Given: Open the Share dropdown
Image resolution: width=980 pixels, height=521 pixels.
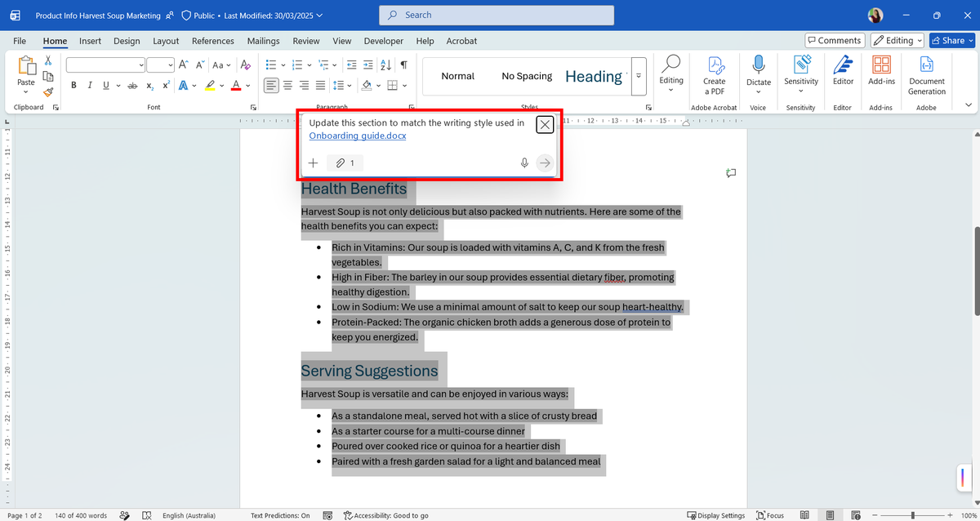Looking at the screenshot, I should tap(951, 40).
